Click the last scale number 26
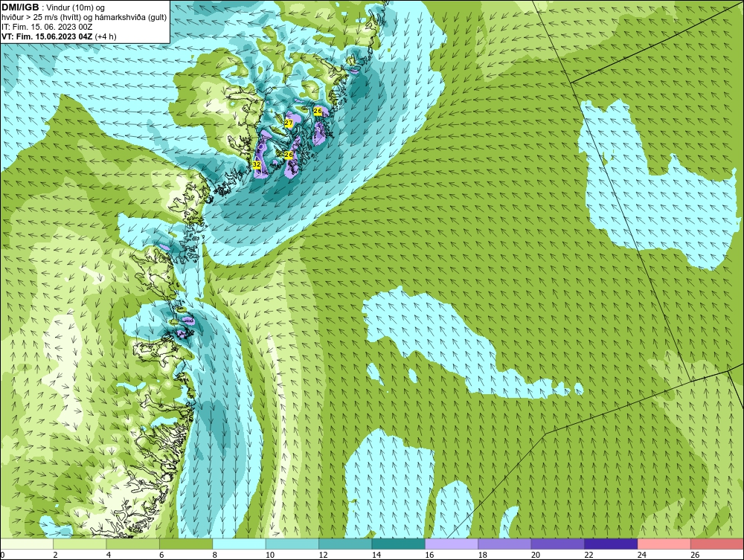The height and width of the screenshot is (560, 744). [695, 555]
